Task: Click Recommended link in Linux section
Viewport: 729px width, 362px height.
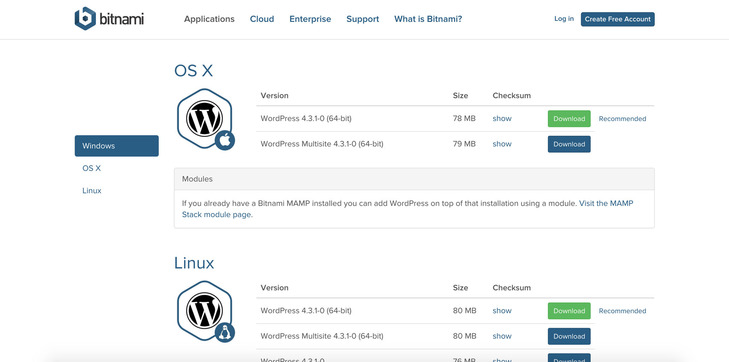Action: click(x=622, y=311)
